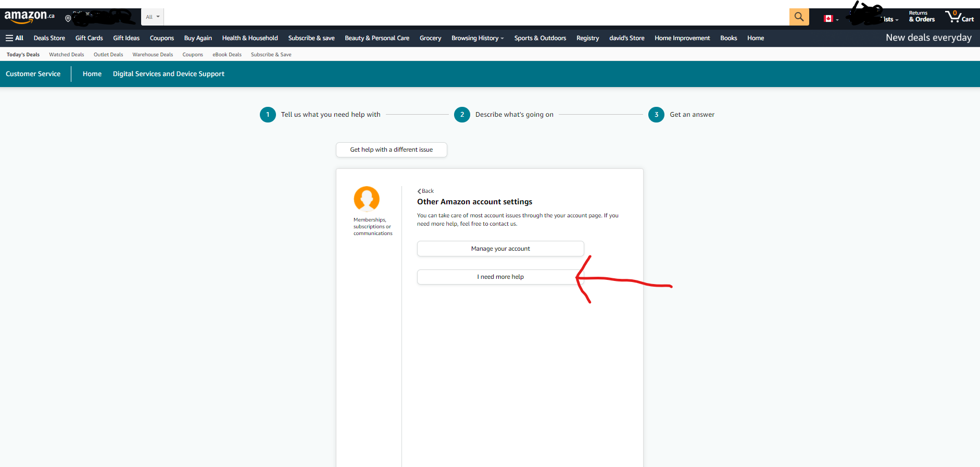Open Sports & Outdoors category

[x=540, y=38]
